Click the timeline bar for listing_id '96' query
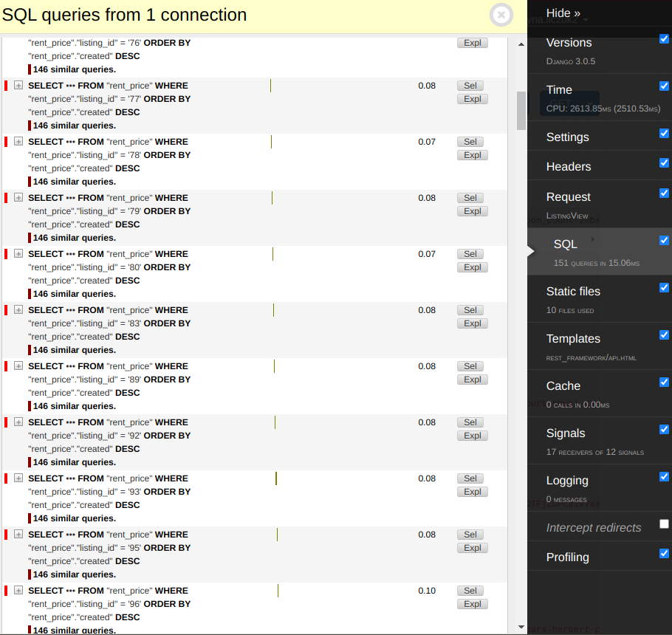The height and width of the screenshot is (635, 672). click(x=278, y=591)
